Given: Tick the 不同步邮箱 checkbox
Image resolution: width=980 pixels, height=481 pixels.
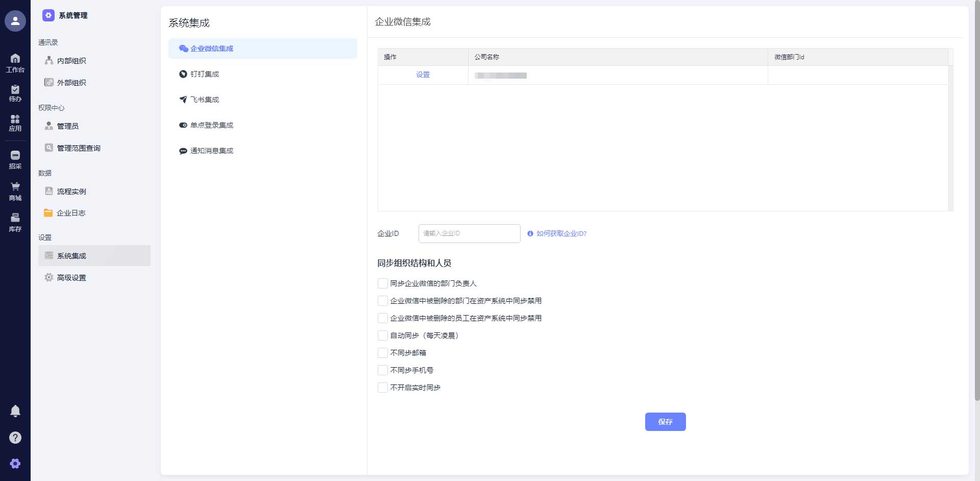Looking at the screenshot, I should (x=383, y=353).
